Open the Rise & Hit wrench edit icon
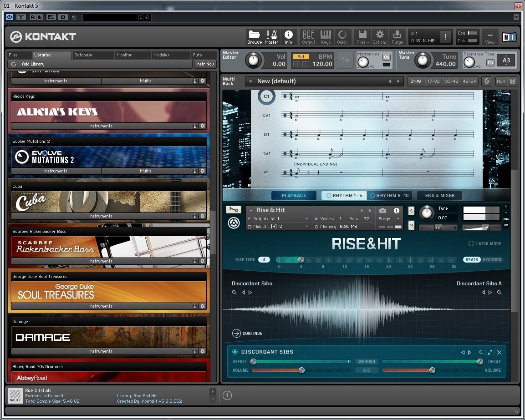525x420 pixels. click(x=234, y=210)
